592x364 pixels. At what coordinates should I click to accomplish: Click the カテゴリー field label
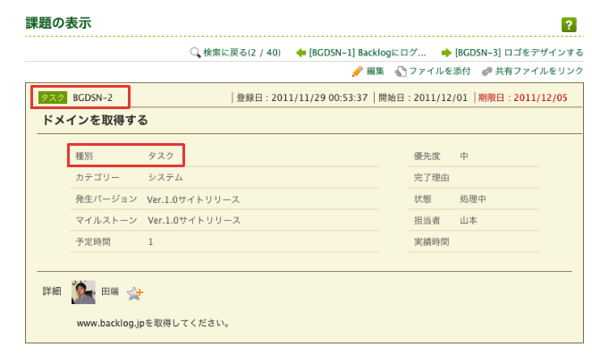pyautogui.click(x=97, y=177)
